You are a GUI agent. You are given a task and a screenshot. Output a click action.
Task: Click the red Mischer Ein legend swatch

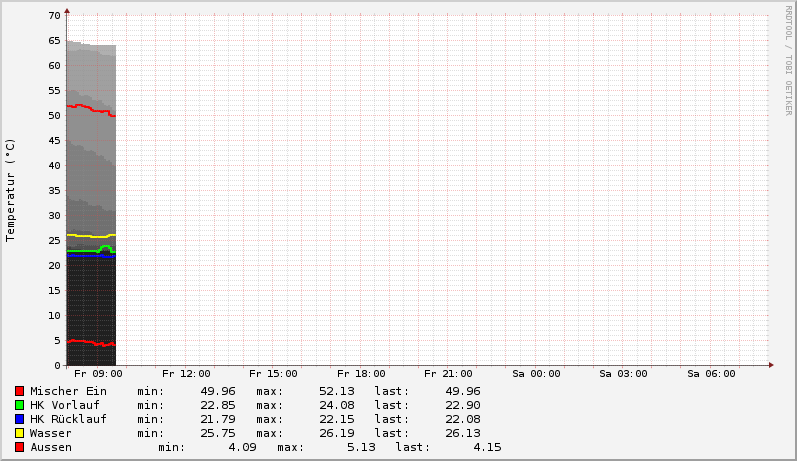point(19,391)
